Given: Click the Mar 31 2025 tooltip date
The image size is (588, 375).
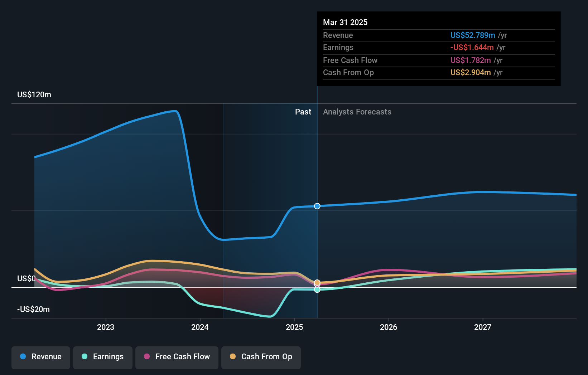Looking at the screenshot, I should (345, 23).
